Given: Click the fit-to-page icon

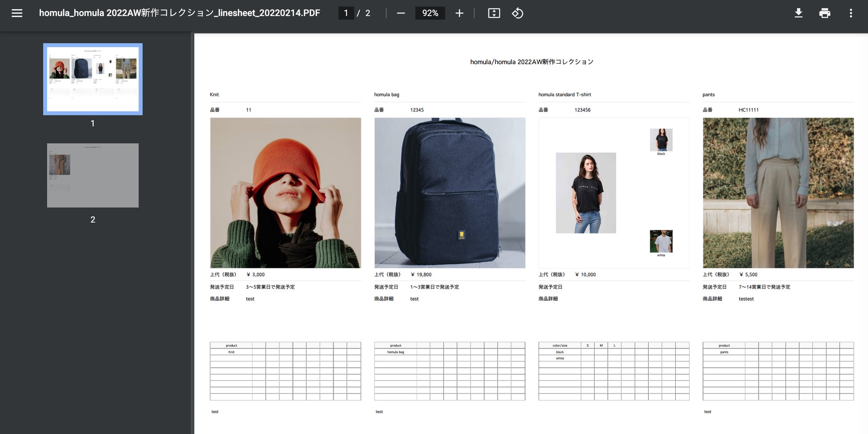Looking at the screenshot, I should point(494,13).
